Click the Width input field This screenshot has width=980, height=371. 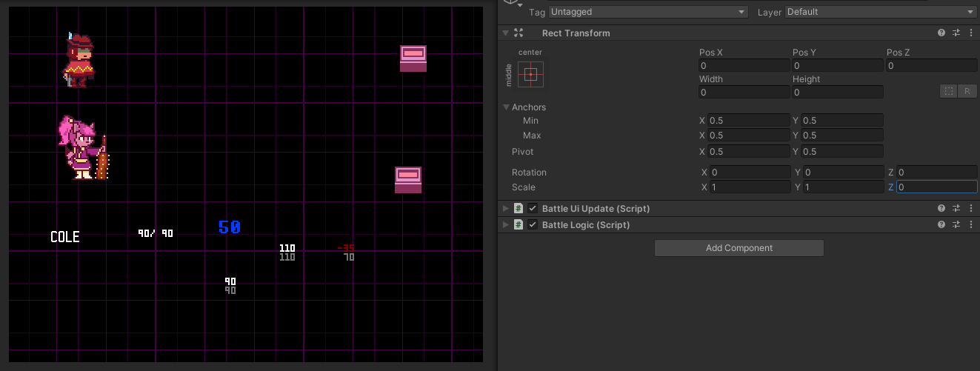tap(744, 93)
